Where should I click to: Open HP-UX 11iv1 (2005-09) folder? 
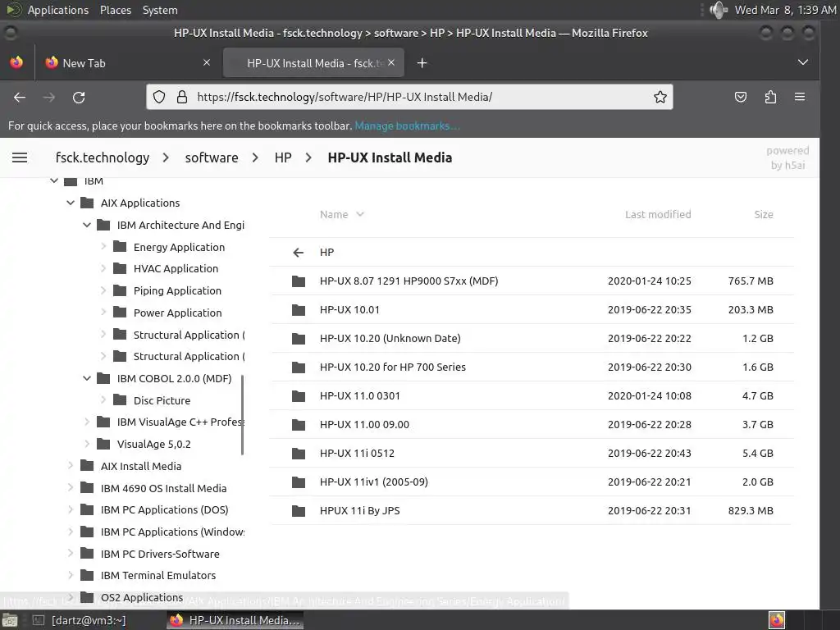pyautogui.click(x=374, y=482)
